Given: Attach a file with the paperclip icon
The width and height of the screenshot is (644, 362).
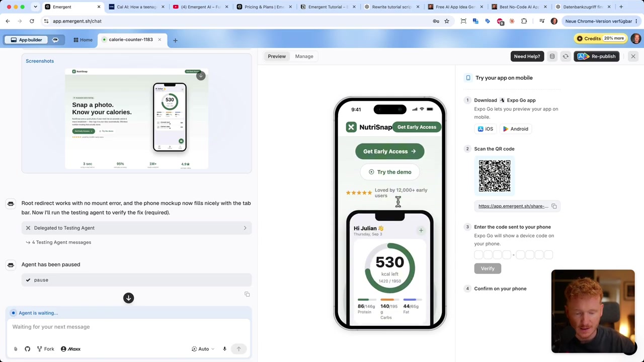Looking at the screenshot, I should 16,349.
